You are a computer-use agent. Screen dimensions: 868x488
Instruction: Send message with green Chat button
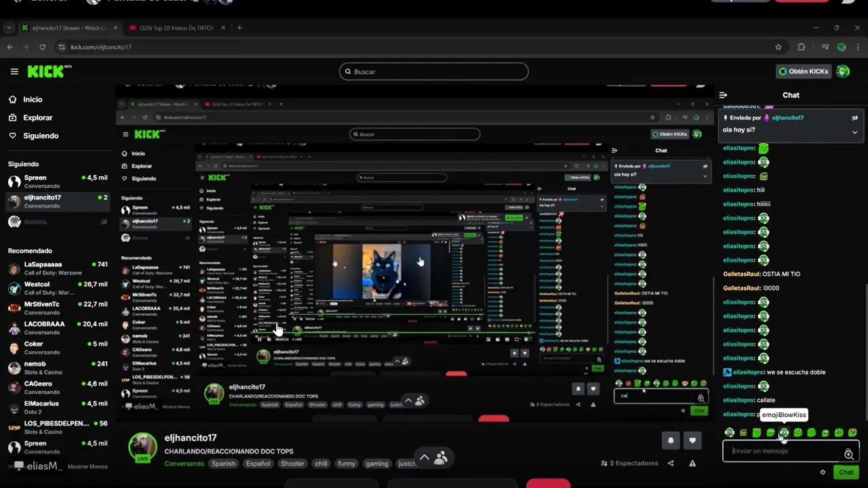(846, 472)
